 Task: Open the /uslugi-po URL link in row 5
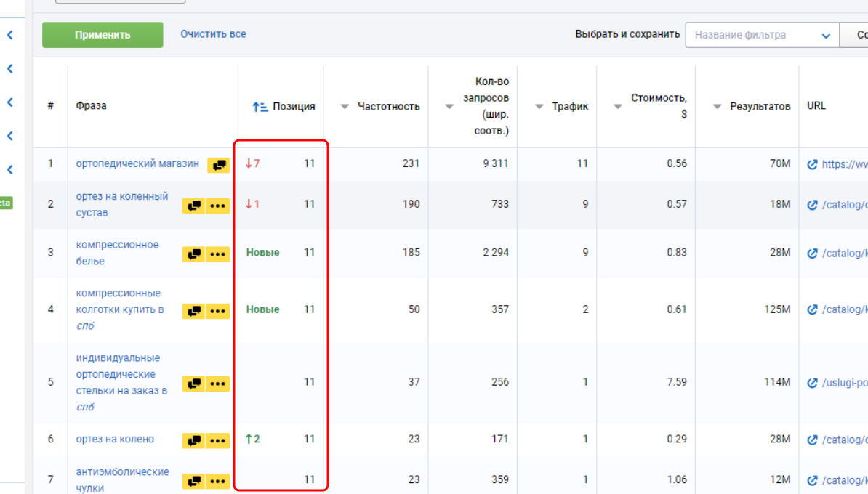point(845,382)
